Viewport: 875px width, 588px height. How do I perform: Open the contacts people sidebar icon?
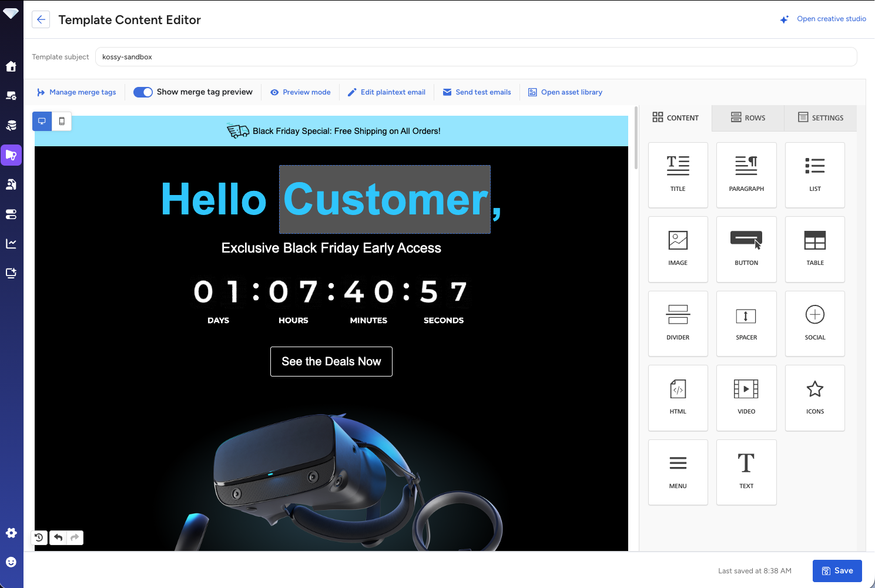pos(11,184)
